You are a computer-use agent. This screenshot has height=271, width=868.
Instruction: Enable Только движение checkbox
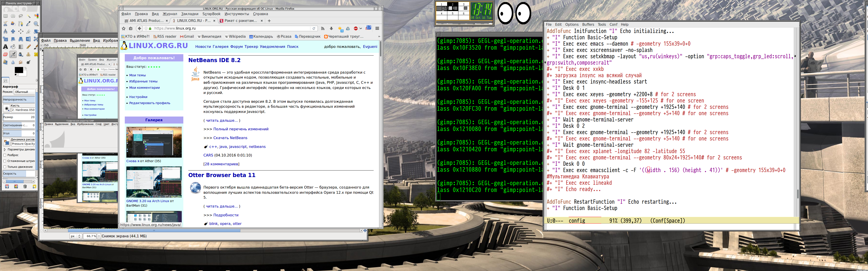[5, 167]
